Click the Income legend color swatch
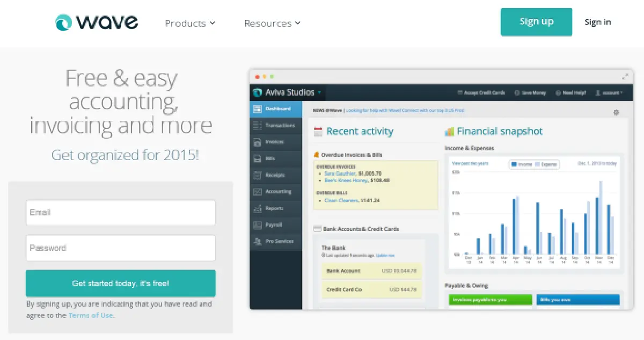Image resolution: width=644 pixels, height=340 pixels. click(x=514, y=164)
